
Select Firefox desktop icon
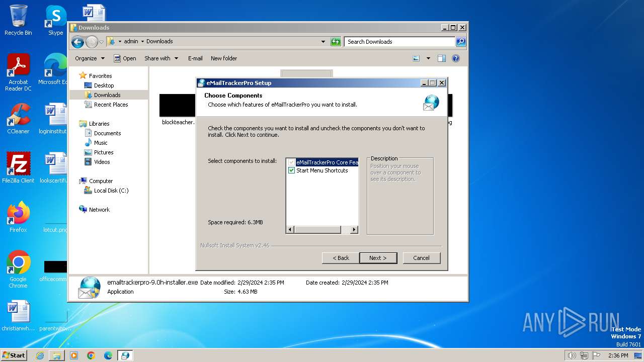click(x=18, y=217)
